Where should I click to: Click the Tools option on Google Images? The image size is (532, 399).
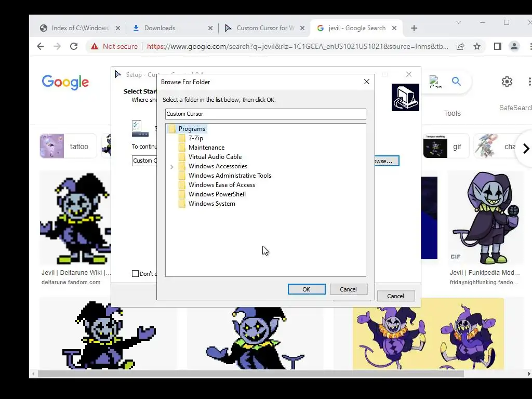(x=453, y=113)
